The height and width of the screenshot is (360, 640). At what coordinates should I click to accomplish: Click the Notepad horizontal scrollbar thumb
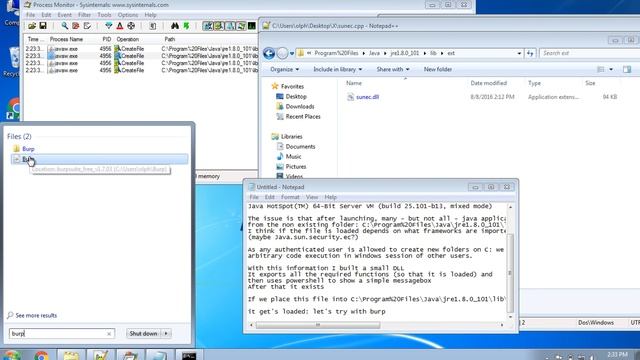coord(318,325)
